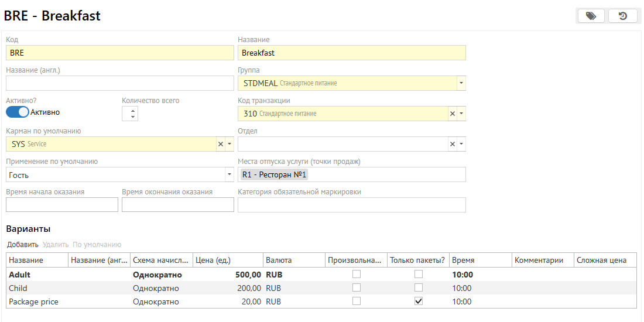Check Только пакеты box for Child row
The width and height of the screenshot is (644, 322).
tap(419, 287)
